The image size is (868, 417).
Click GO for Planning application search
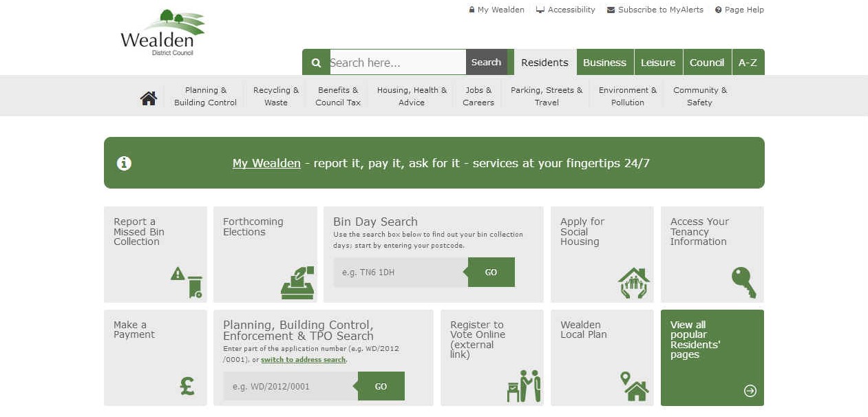tap(381, 387)
